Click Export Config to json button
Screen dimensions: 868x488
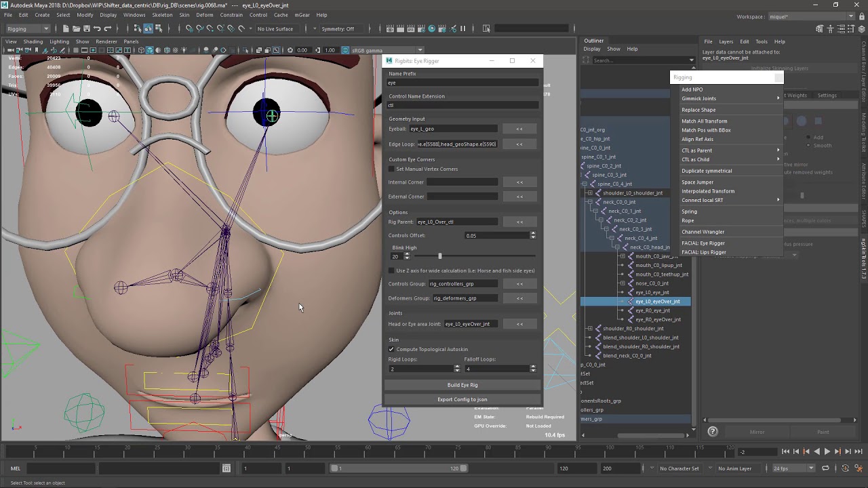point(462,399)
